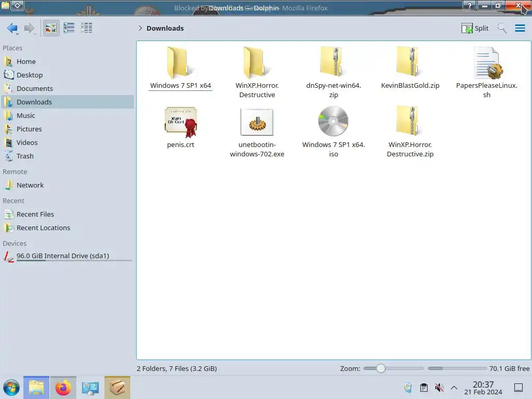Open Home in Places panel

point(67,61)
